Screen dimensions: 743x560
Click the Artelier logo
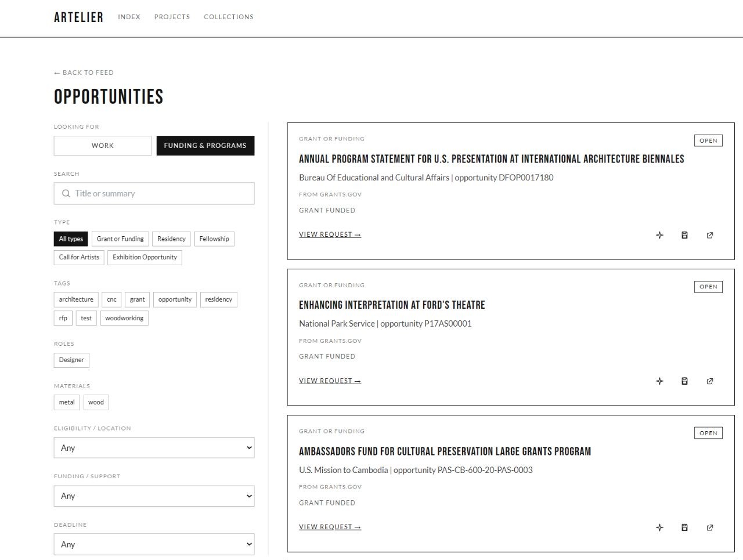[x=78, y=17]
